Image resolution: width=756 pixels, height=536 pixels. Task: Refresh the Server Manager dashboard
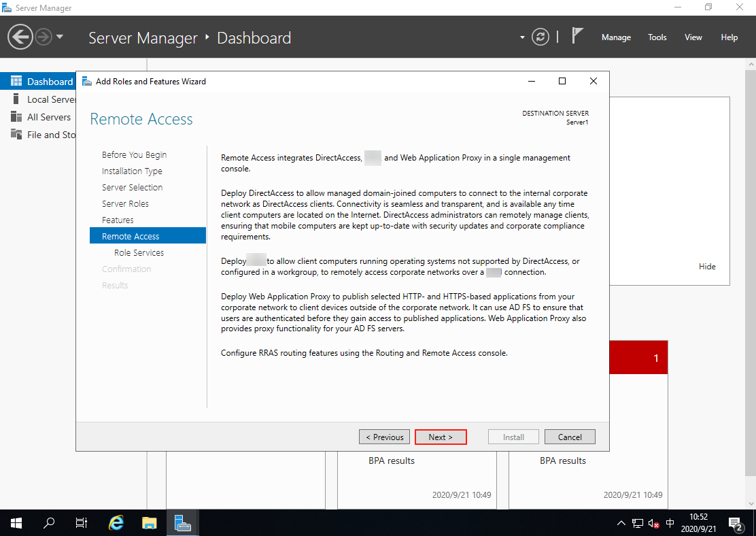click(540, 37)
